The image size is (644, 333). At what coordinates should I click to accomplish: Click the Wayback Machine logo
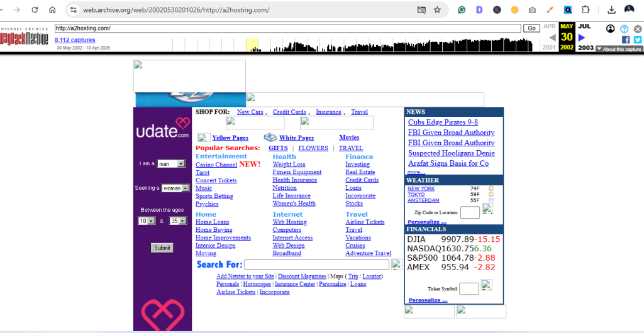(25, 36)
